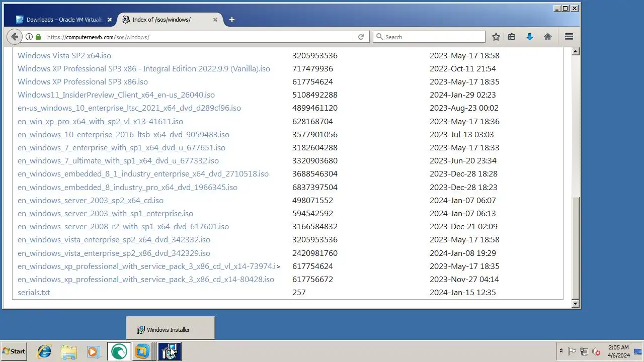The width and height of the screenshot is (644, 362).
Task: Open en_windows_7_enterprise_with_sp1 iso link
Action: (x=121, y=148)
